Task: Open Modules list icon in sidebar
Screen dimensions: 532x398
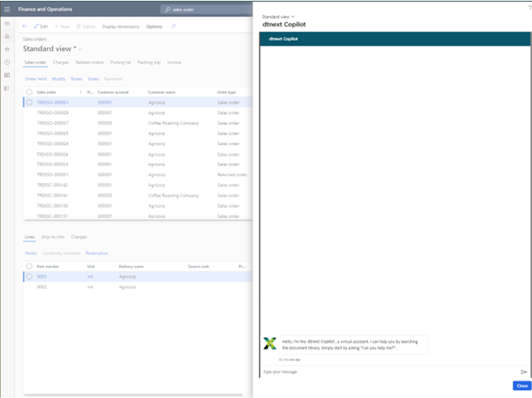Action: 7,88
